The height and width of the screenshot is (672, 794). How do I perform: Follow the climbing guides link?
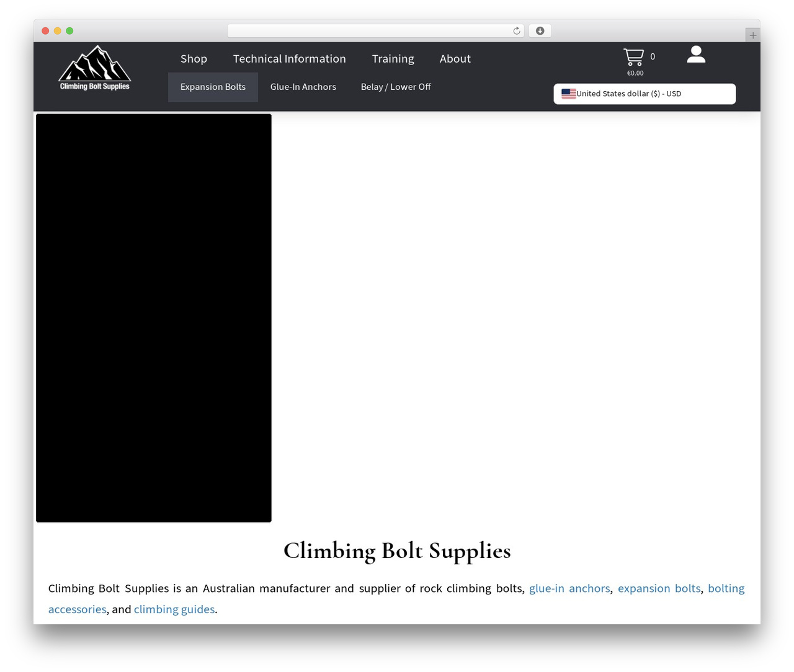[x=174, y=609]
